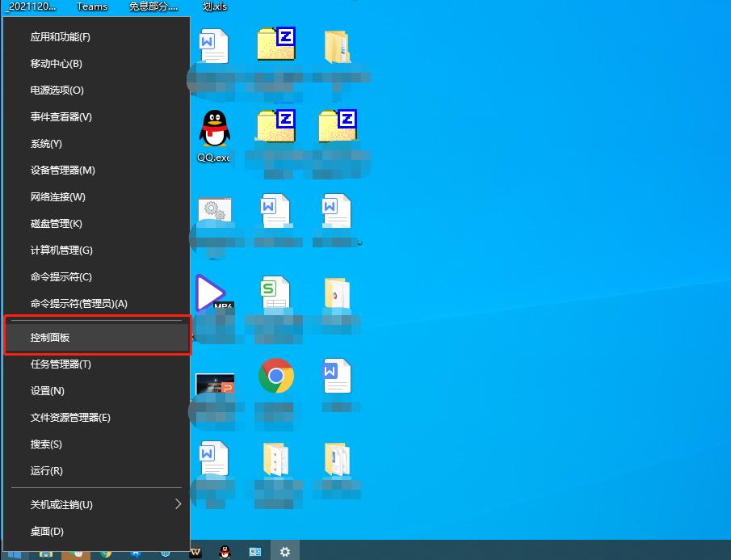Image resolution: width=731 pixels, height=560 pixels.
Task: Play the purple MP4 media file on desktop
Action: pyautogui.click(x=212, y=293)
